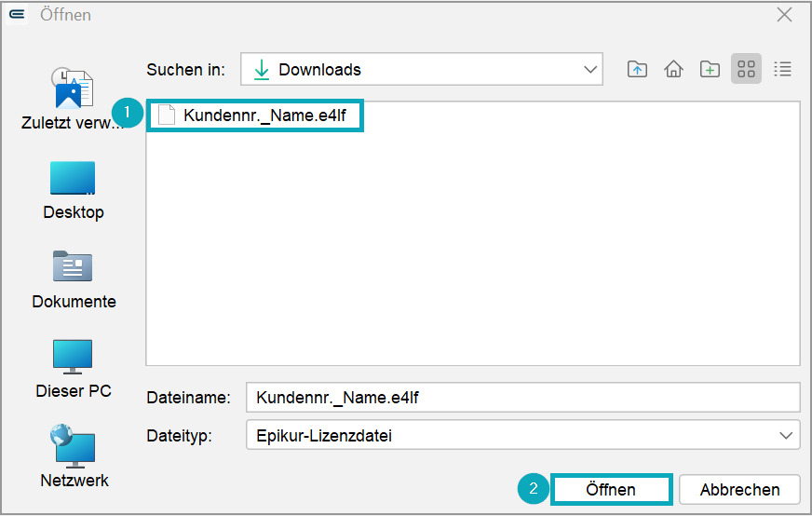The height and width of the screenshot is (516, 812).
Task: Select the Kundennr._Name.e4lf file
Action: pos(255,115)
